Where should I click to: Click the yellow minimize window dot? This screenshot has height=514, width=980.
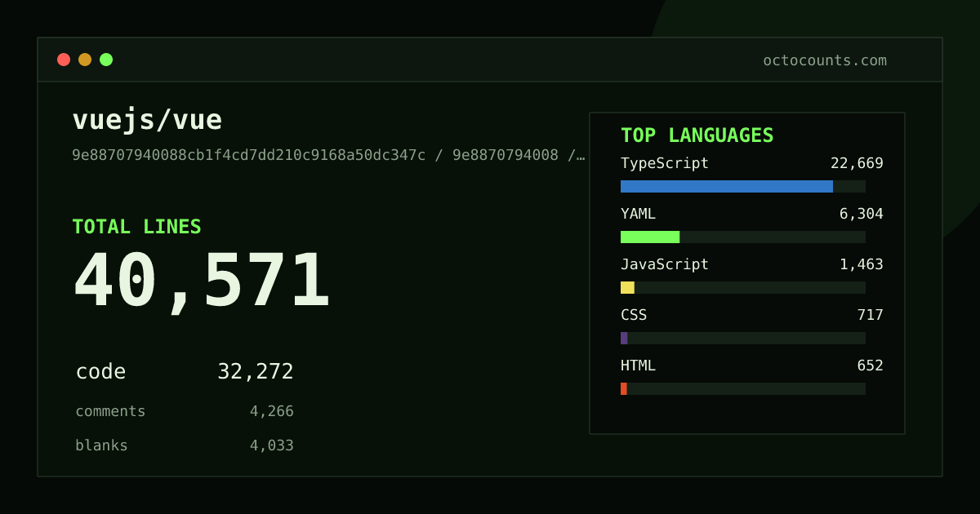85,60
